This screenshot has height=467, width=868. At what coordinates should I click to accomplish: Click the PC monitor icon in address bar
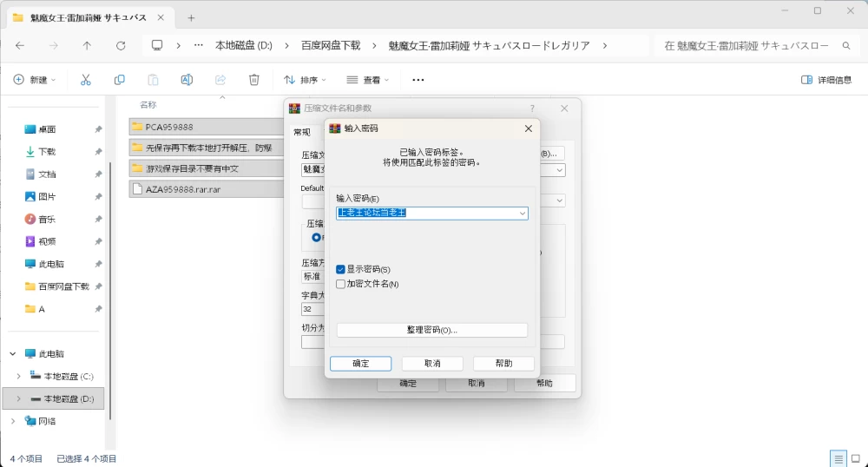pos(157,45)
